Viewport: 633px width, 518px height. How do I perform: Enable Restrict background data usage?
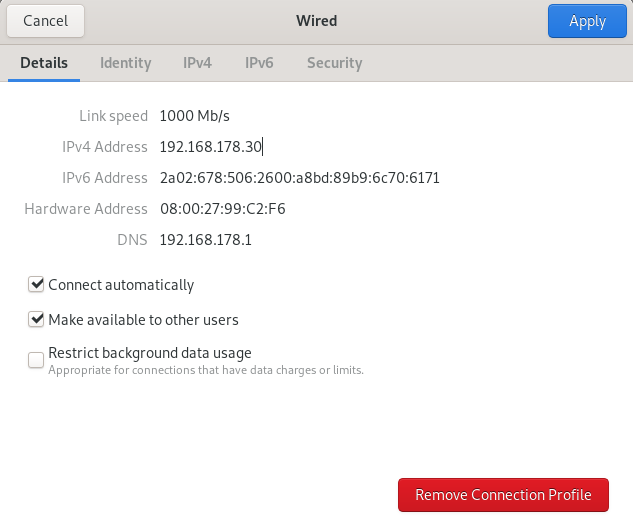[36, 359]
